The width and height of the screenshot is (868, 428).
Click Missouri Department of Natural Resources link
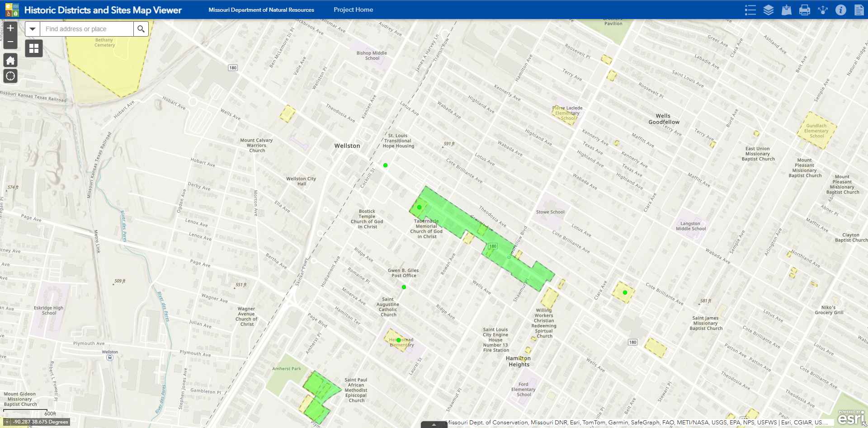[x=261, y=10]
